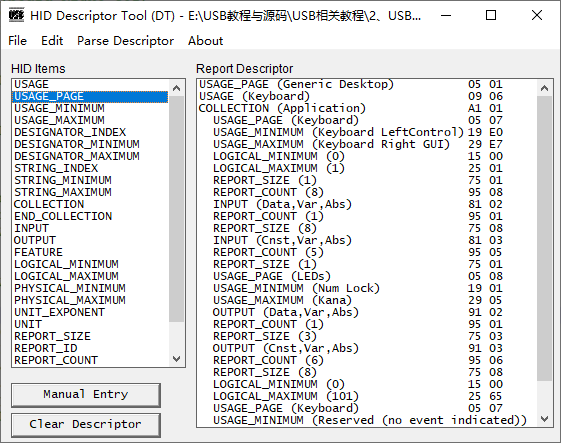
Task: Click Report Descriptor scroll down arrow
Action: coord(545,418)
